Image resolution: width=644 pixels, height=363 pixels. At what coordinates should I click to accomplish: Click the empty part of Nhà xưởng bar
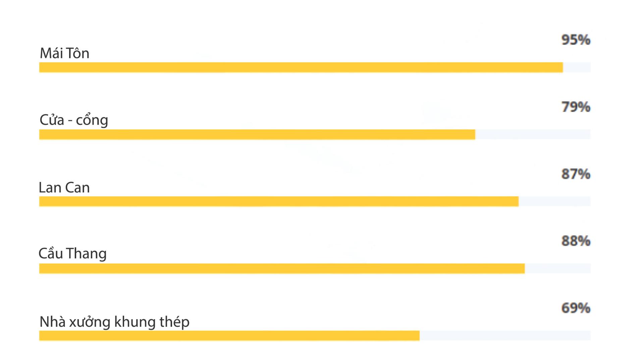pos(505,336)
